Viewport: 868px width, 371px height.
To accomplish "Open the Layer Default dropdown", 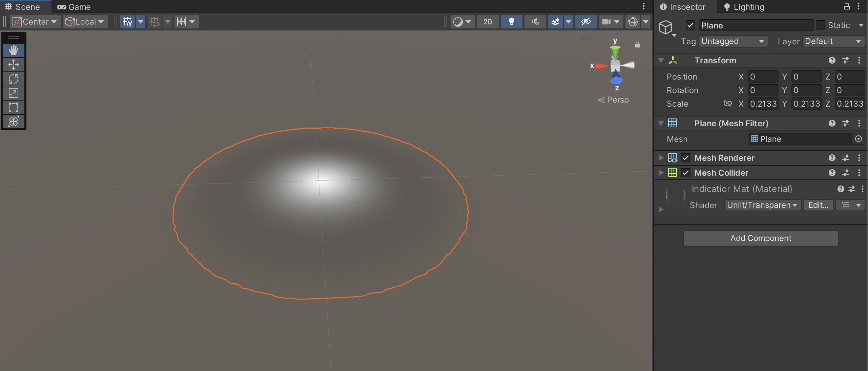I will [x=833, y=41].
